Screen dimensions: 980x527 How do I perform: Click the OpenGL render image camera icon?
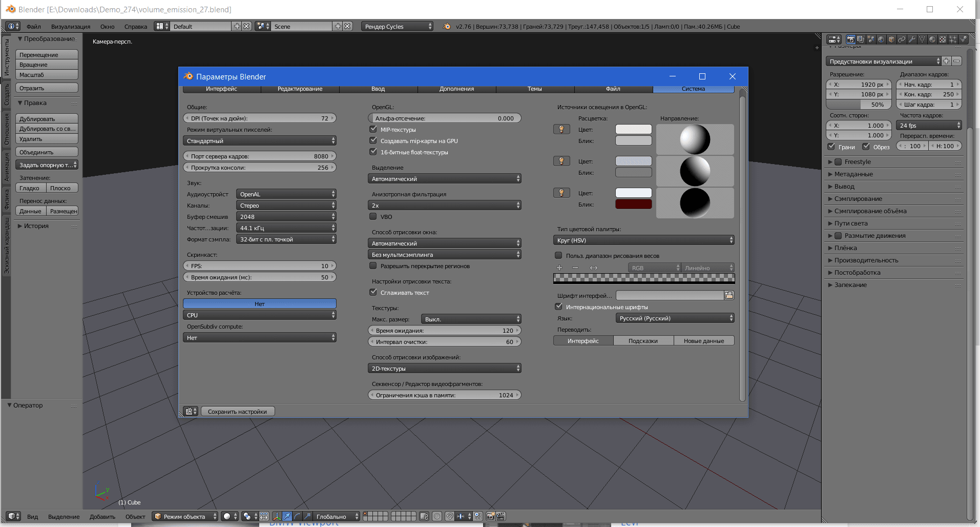pyautogui.click(x=490, y=516)
